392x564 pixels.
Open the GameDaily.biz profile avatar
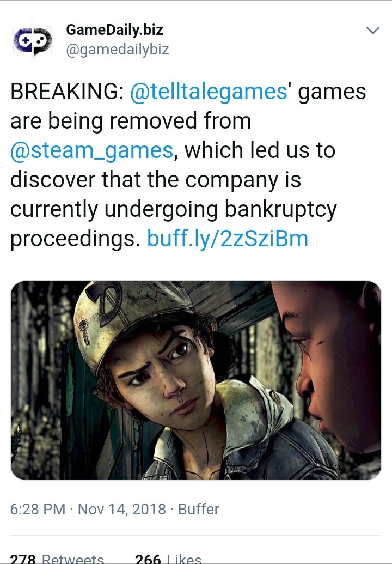pos(33,40)
